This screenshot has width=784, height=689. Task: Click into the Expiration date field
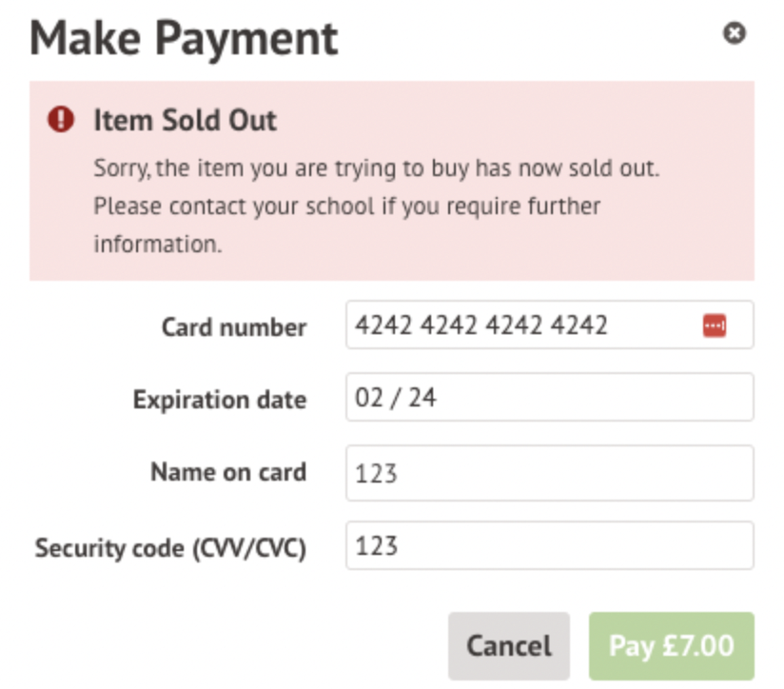click(549, 397)
